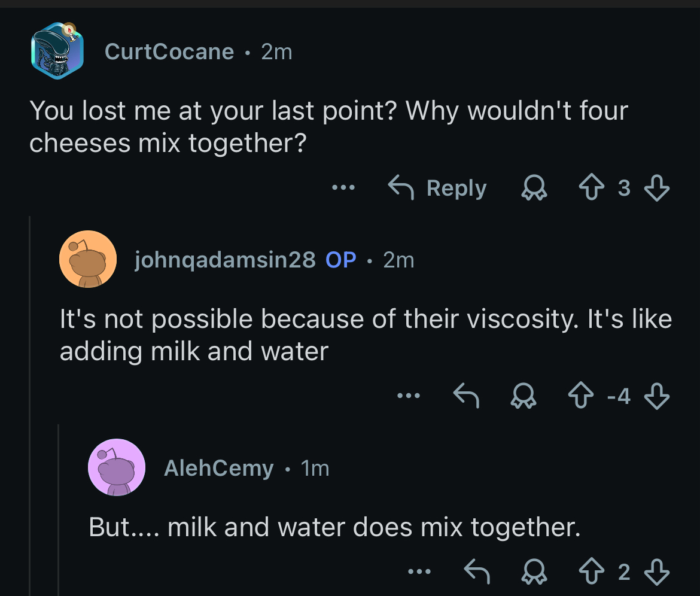Open johnqadamsin28's username link
The height and width of the screenshot is (596, 700).
(225, 260)
